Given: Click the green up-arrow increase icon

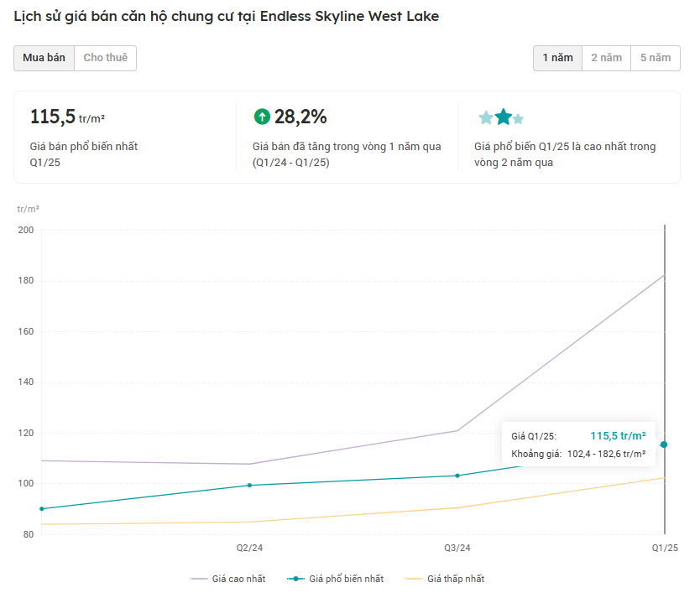Looking at the screenshot, I should click(262, 117).
